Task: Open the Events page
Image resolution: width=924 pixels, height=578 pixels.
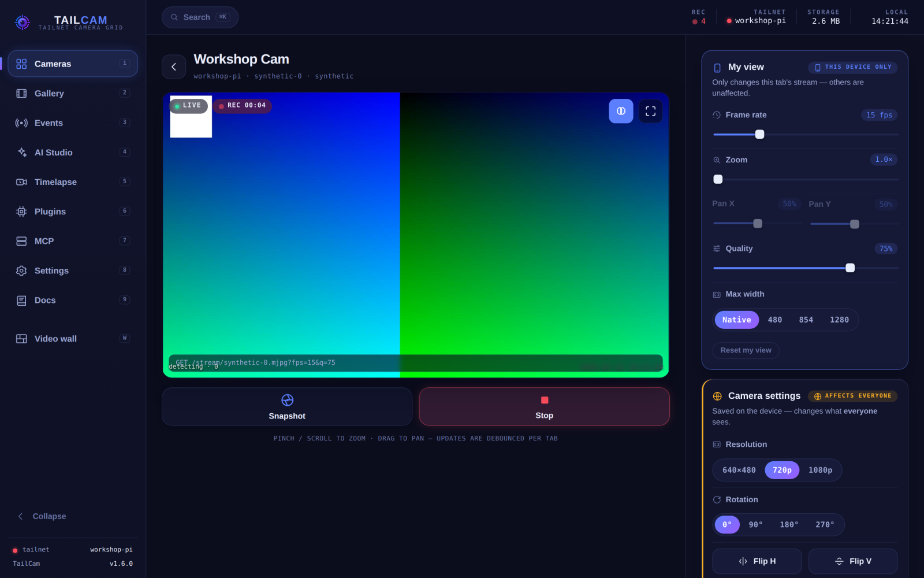Action: click(73, 123)
